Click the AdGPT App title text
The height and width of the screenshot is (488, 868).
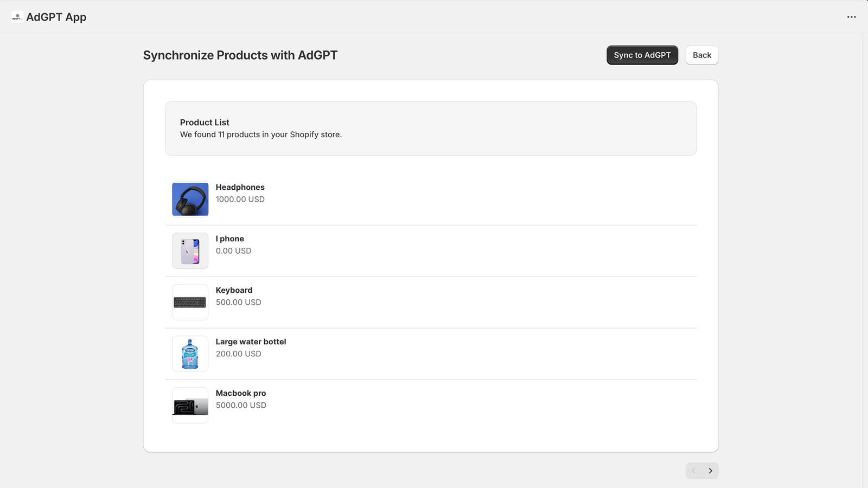click(x=56, y=17)
